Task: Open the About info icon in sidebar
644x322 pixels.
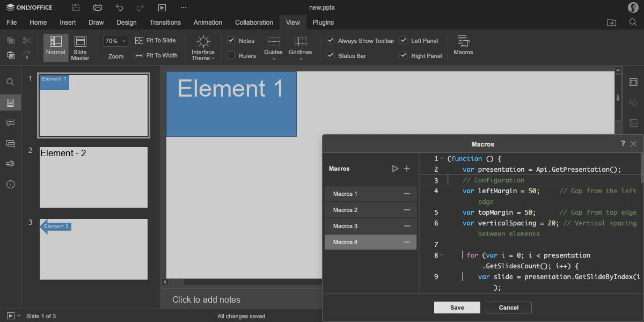Action: coord(10,184)
